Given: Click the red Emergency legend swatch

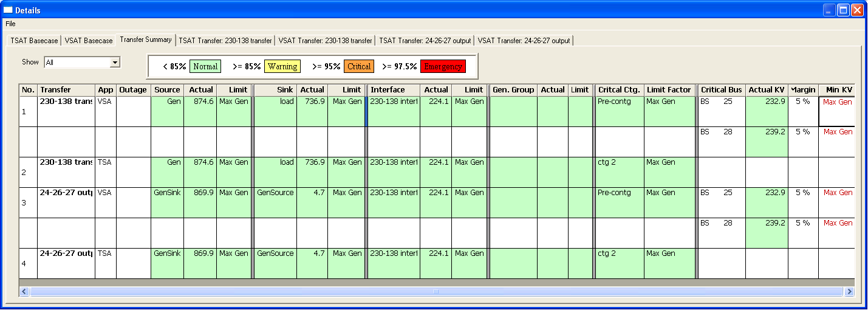Looking at the screenshot, I should pos(443,66).
